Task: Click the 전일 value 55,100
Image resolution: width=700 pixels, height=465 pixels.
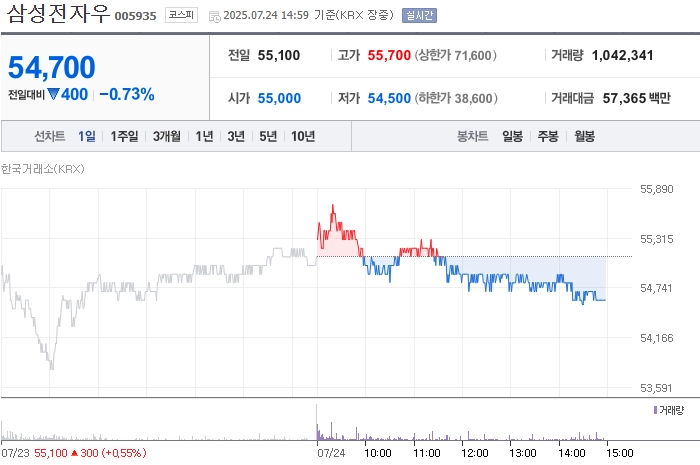Action: [x=279, y=55]
